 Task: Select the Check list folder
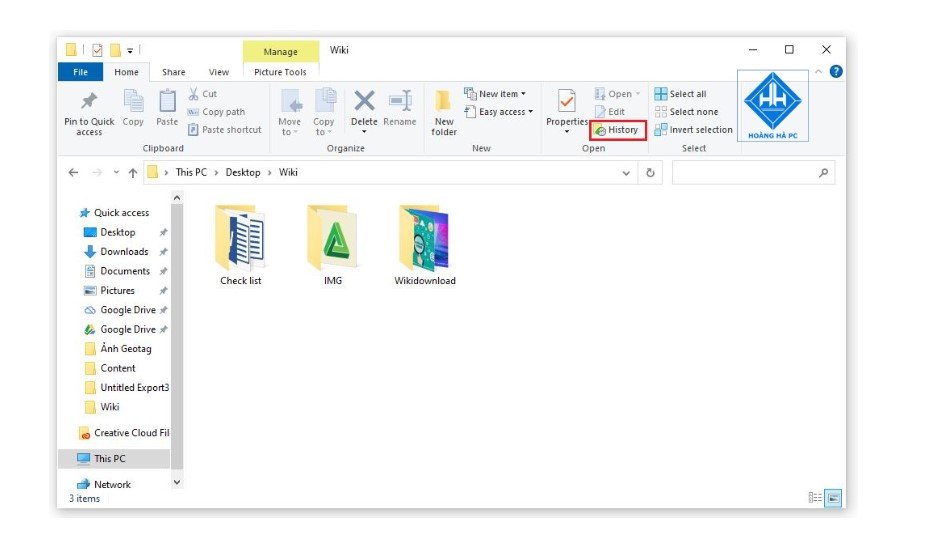(241, 245)
